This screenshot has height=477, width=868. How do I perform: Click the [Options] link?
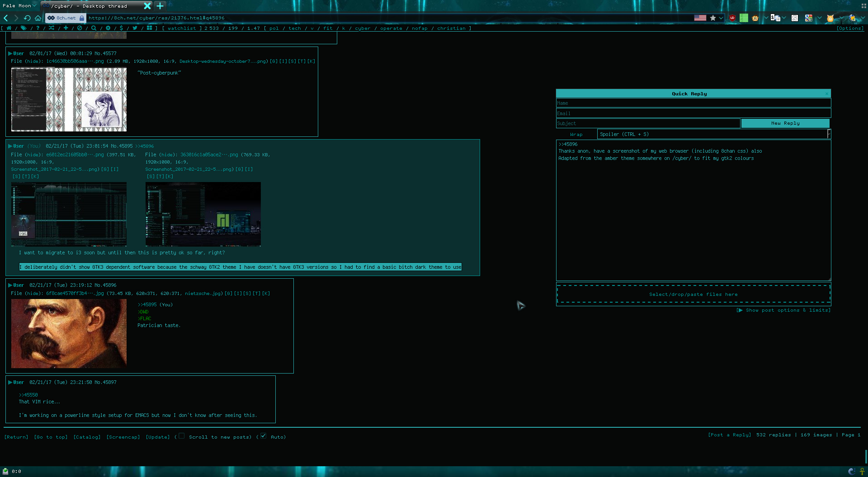click(x=850, y=28)
